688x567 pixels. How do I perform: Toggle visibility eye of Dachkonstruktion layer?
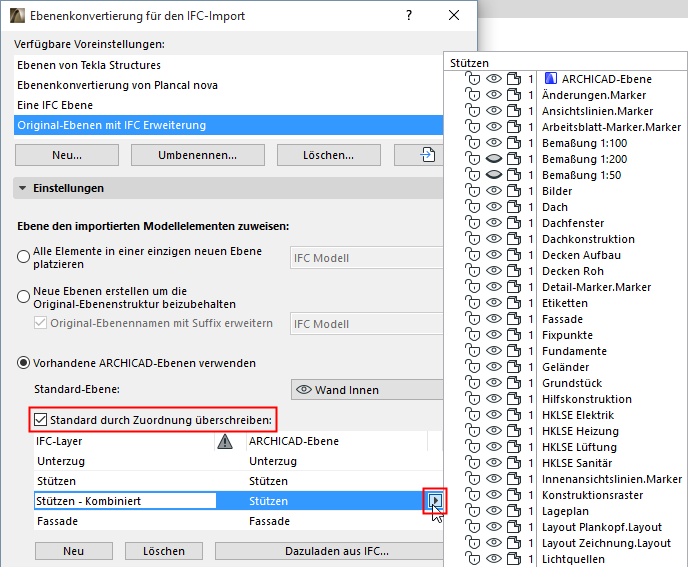494,239
